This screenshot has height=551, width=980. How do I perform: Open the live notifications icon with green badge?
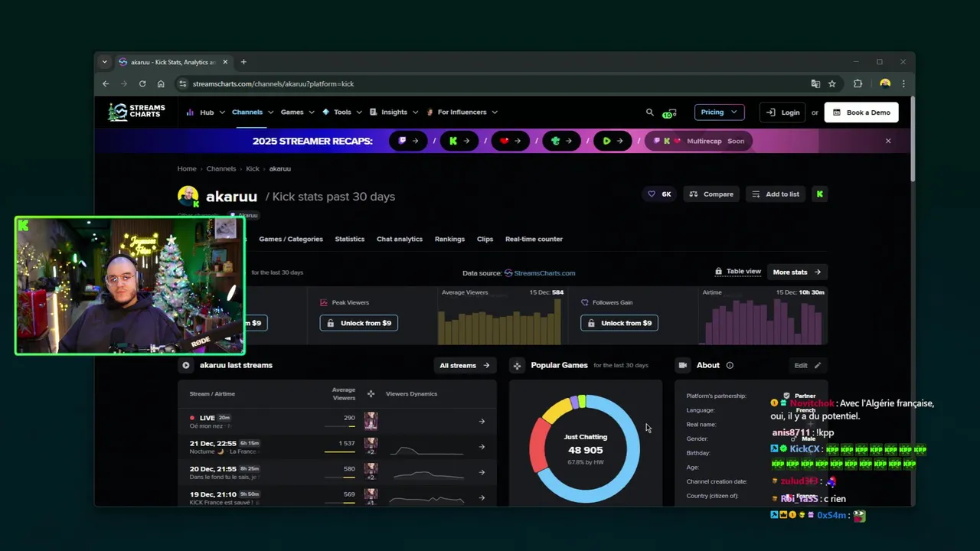[671, 112]
